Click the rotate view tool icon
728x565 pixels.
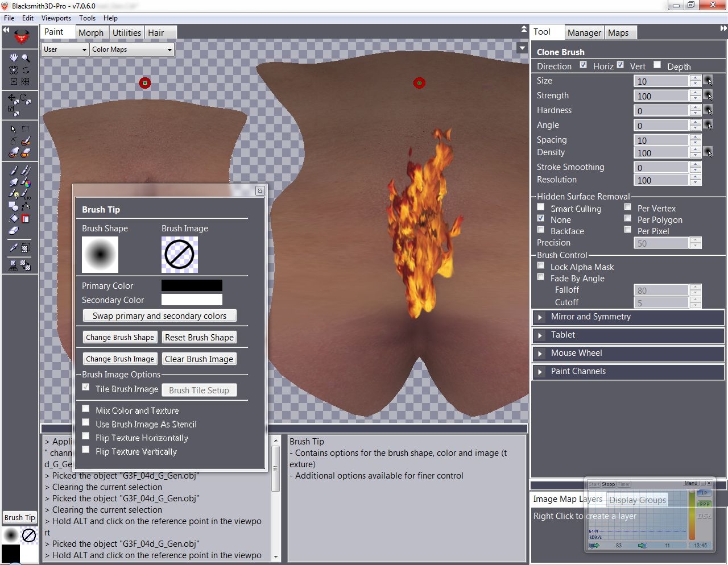point(26,70)
